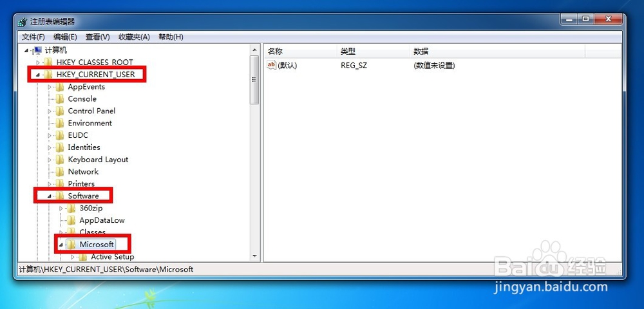
Task: Sort by the 数据 column header
Action: click(497, 51)
